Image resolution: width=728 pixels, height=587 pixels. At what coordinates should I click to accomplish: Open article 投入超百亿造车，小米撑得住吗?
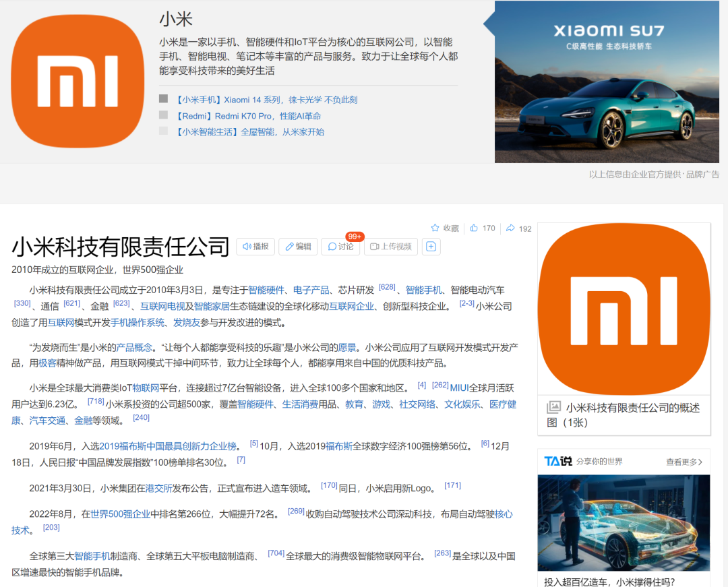pos(609,582)
